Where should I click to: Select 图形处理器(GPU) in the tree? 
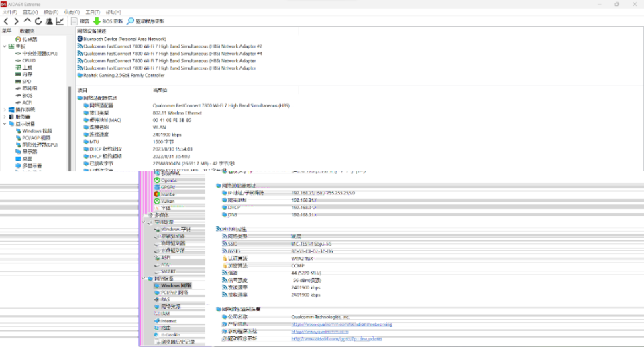(x=36, y=145)
